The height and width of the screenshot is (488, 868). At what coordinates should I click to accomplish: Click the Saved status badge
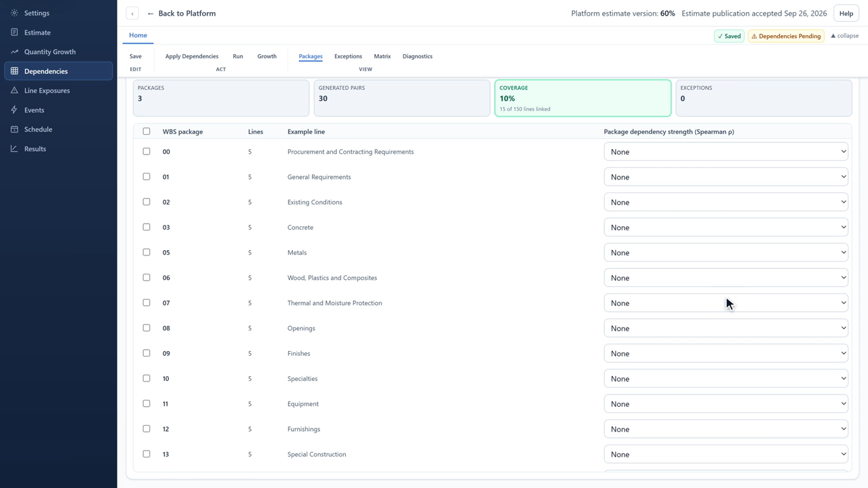[x=729, y=36]
